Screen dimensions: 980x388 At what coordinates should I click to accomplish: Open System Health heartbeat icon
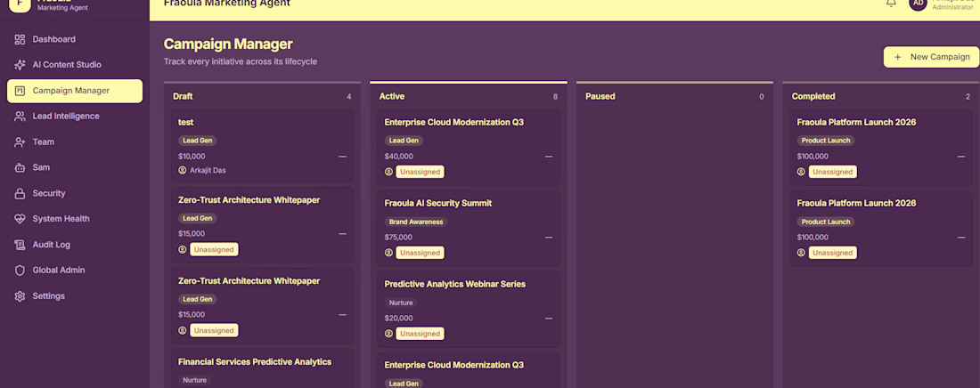point(20,219)
